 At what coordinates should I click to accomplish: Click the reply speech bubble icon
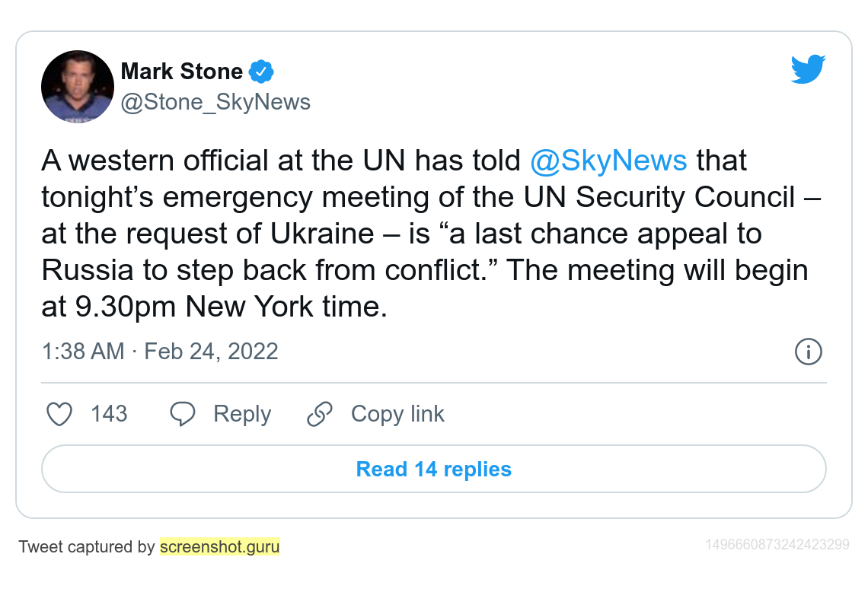coord(182,414)
